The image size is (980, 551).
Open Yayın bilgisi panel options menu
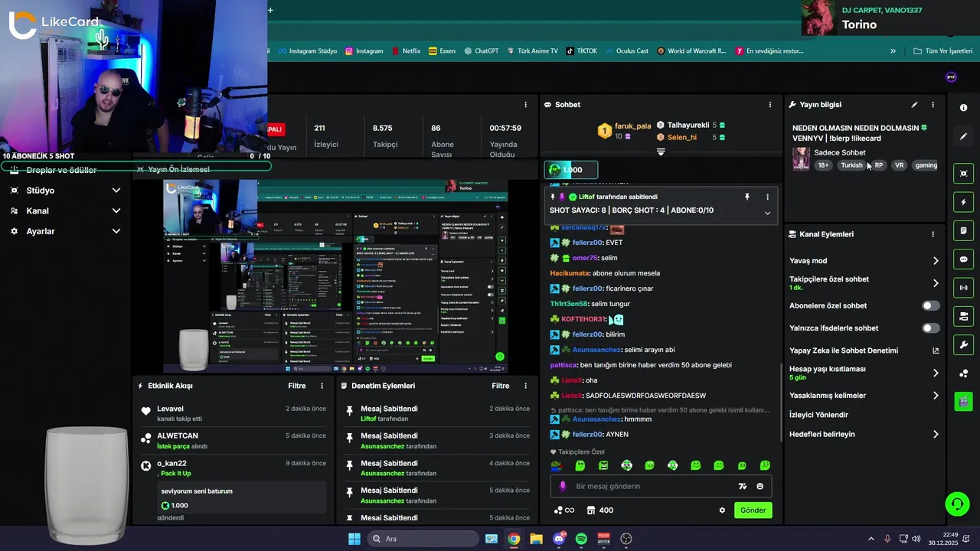(x=933, y=105)
